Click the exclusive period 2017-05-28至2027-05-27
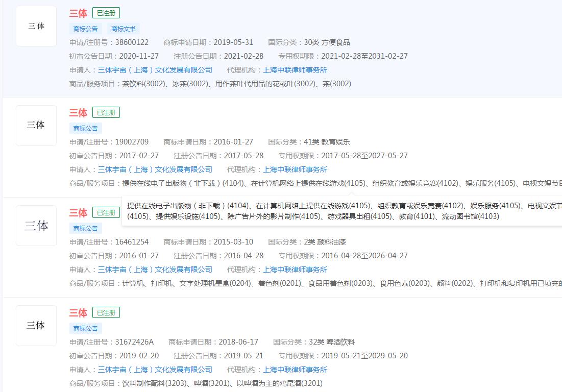The image size is (562, 392). click(364, 156)
